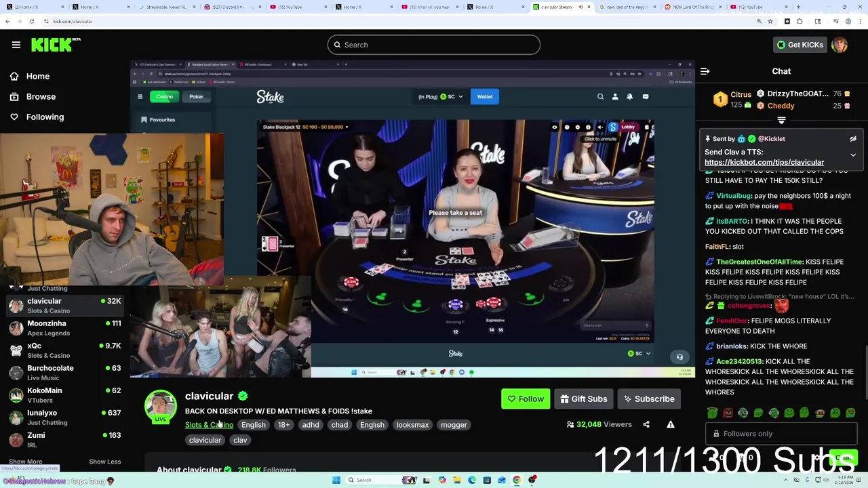
Task: Select clavicular channel in sidebar list
Action: point(64,306)
